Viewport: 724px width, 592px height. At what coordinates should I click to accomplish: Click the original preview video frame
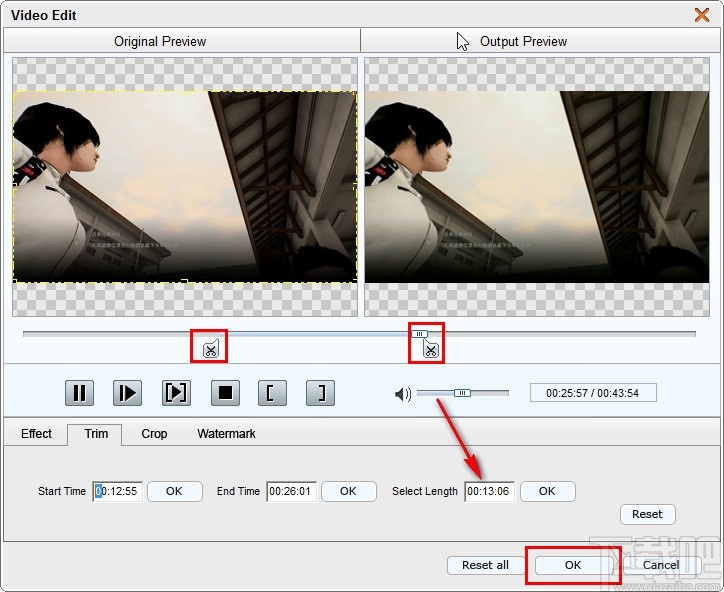(x=185, y=187)
